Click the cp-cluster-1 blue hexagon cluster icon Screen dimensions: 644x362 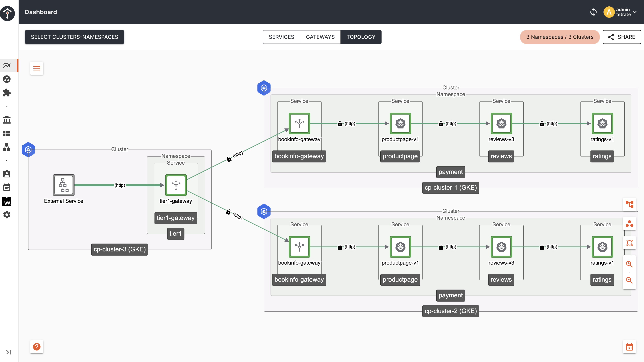264,88
